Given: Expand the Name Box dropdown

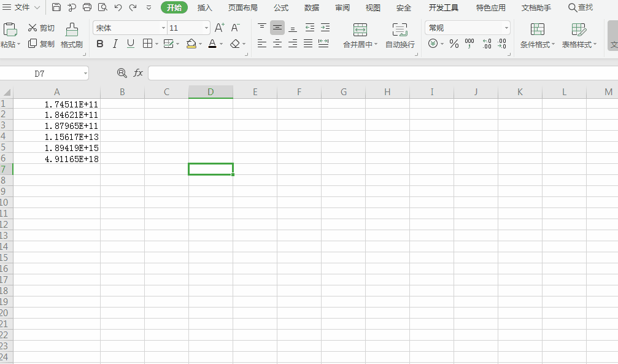Looking at the screenshot, I should pyautogui.click(x=85, y=73).
